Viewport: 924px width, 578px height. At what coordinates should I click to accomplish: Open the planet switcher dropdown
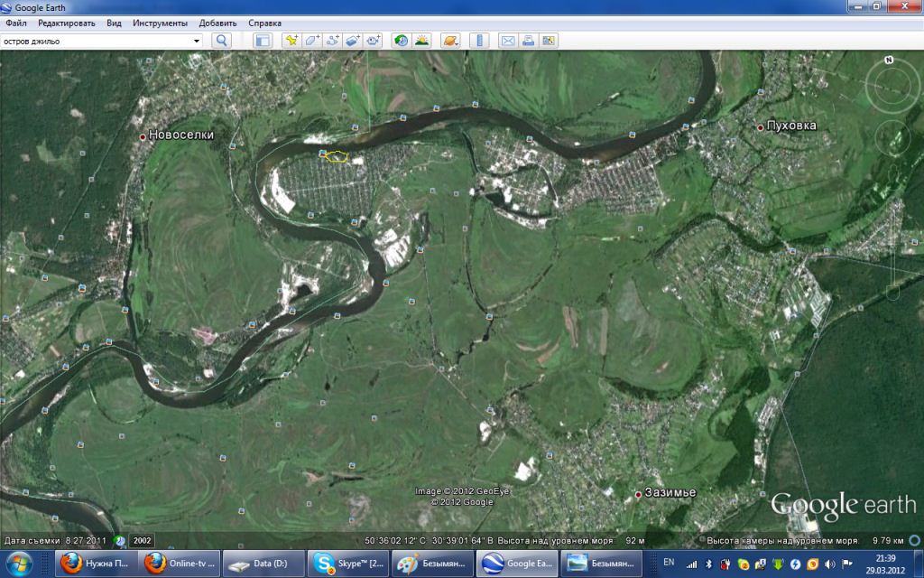pos(451,41)
